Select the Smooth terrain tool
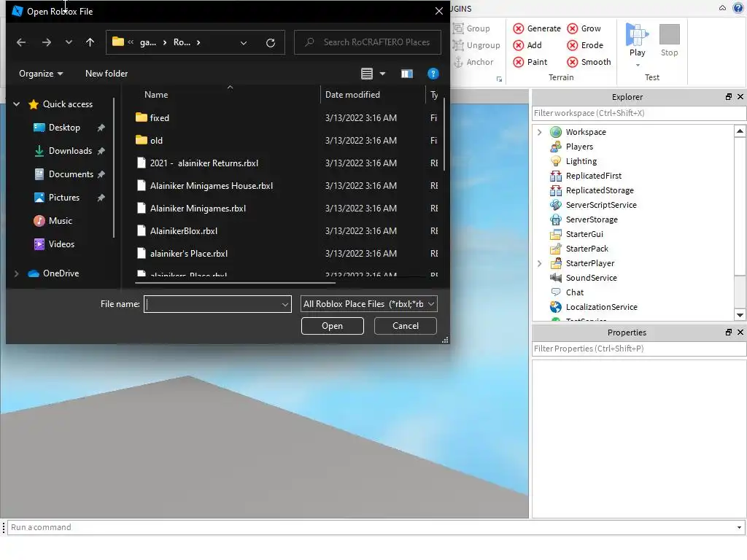The height and width of the screenshot is (560, 747). click(x=589, y=62)
